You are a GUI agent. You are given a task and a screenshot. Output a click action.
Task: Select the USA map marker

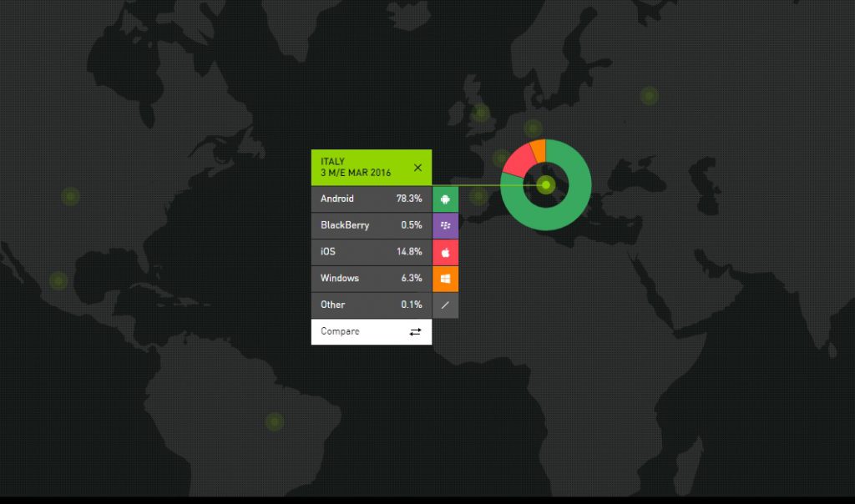70,196
